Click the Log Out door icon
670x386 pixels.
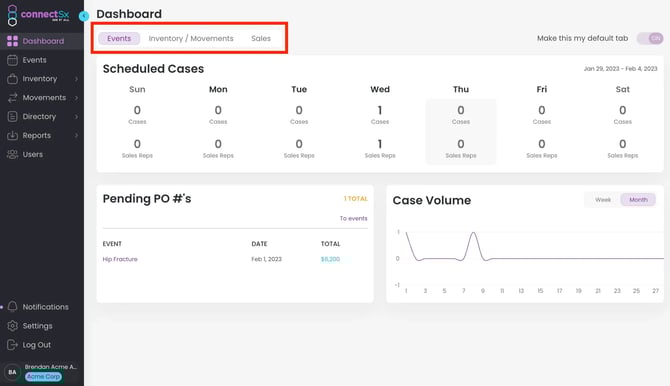tap(12, 345)
